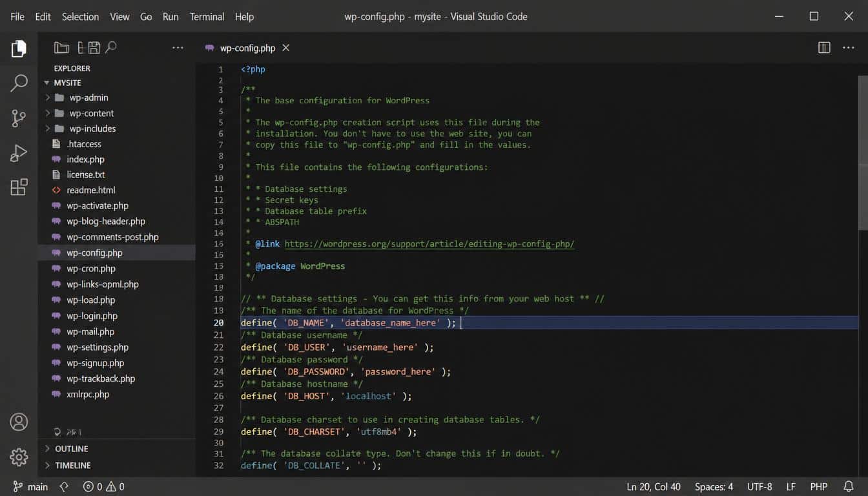Screen dimensions: 868x496
Task: Open the Search view in activity bar
Action: 19,83
